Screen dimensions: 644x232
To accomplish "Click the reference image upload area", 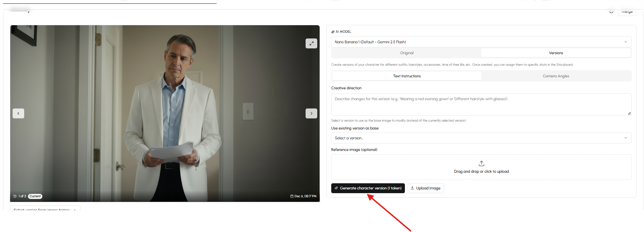I will click(x=481, y=167).
